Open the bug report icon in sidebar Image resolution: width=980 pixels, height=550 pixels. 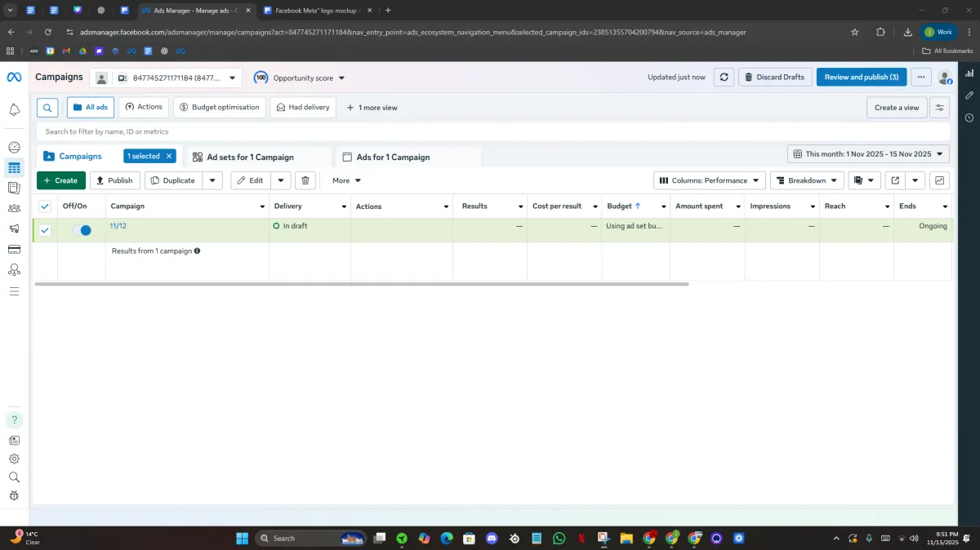pos(14,495)
